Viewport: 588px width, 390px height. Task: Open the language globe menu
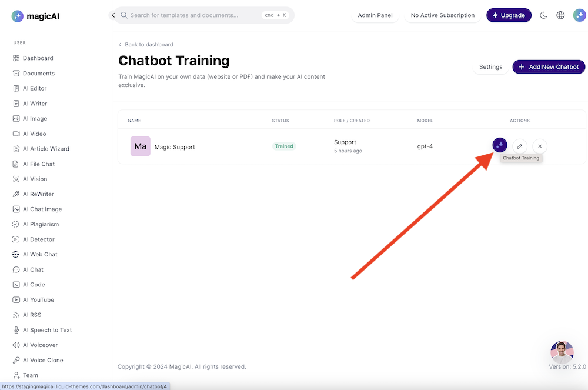(560, 15)
